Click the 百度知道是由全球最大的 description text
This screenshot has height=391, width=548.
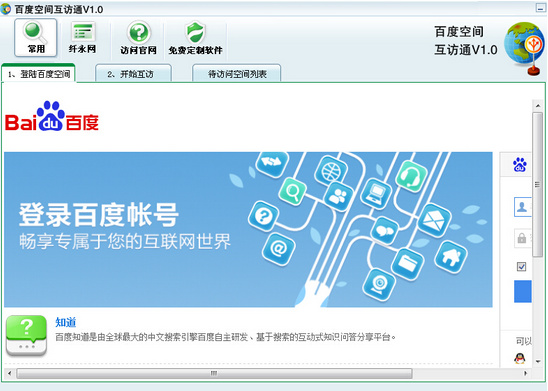(226, 337)
